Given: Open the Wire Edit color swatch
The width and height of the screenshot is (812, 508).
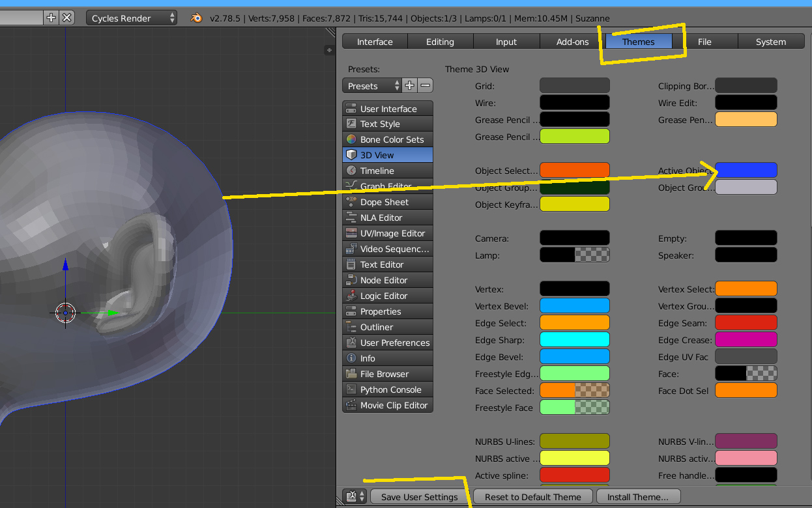Looking at the screenshot, I should click(746, 102).
